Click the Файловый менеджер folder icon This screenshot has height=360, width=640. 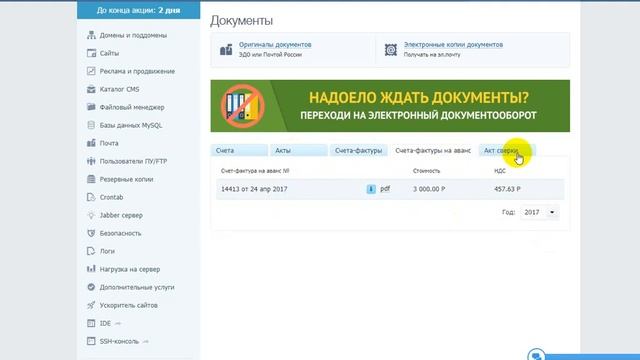91,107
